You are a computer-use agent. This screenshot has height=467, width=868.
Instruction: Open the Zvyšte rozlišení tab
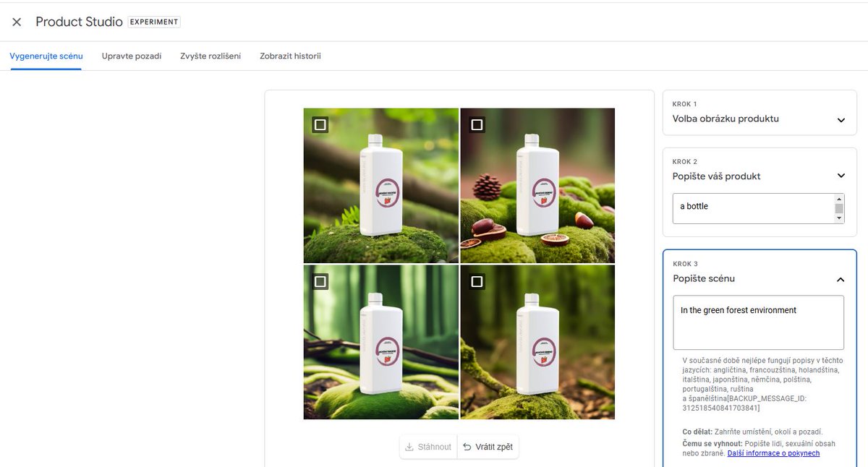pyautogui.click(x=210, y=56)
